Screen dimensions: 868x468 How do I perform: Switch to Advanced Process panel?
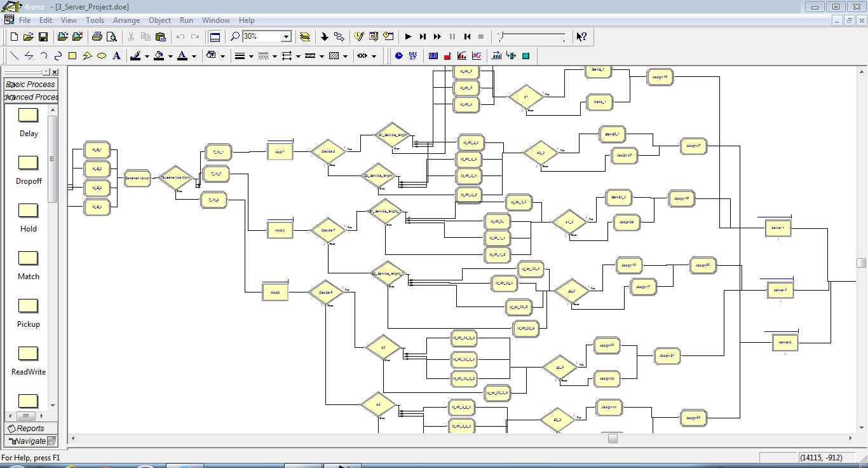(31, 97)
